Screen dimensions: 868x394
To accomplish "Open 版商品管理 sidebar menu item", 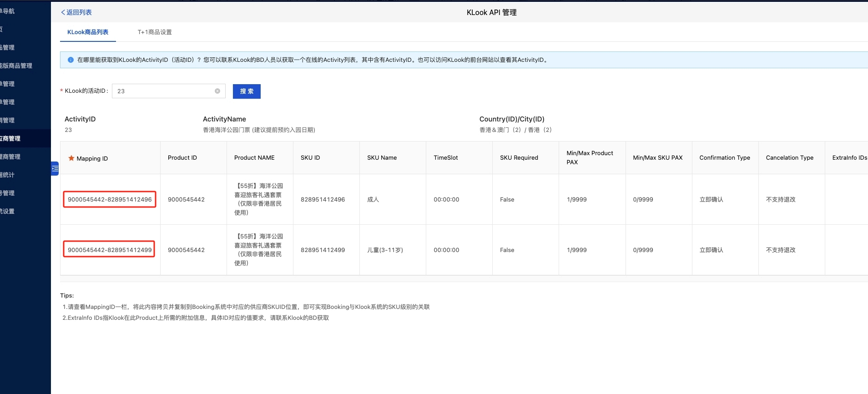I will click(25, 66).
